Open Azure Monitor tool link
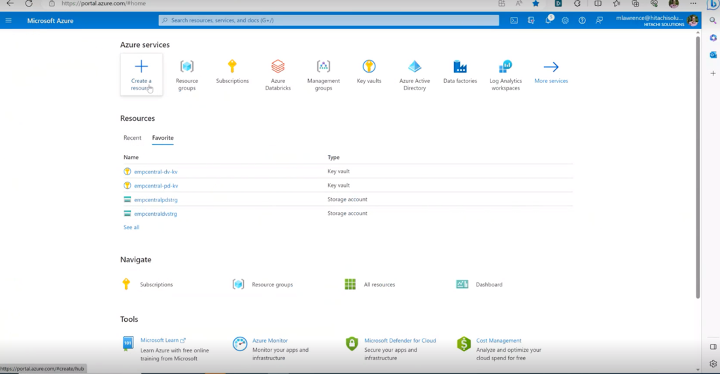 click(x=270, y=340)
